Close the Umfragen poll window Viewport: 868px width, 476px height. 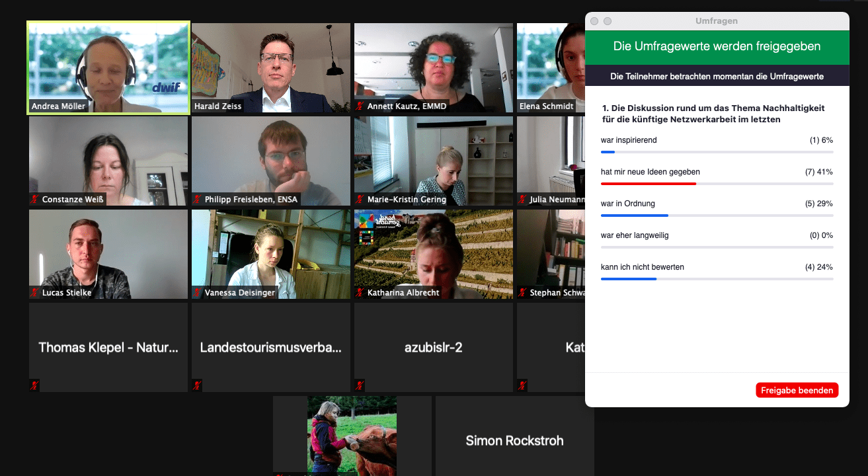pos(594,21)
